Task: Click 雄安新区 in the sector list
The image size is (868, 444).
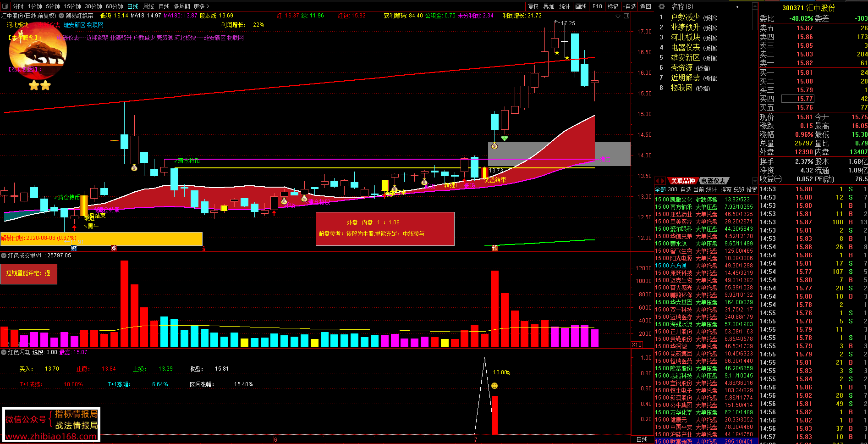Action: [x=685, y=58]
